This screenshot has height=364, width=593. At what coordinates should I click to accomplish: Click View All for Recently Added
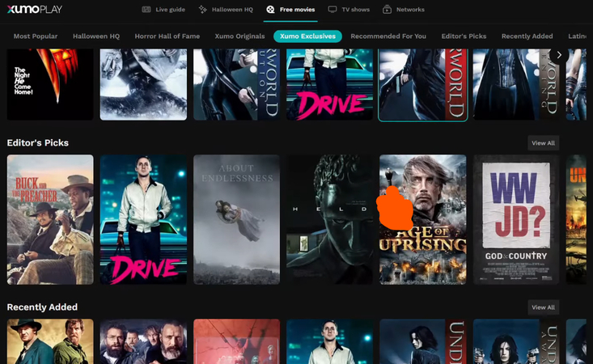click(543, 307)
